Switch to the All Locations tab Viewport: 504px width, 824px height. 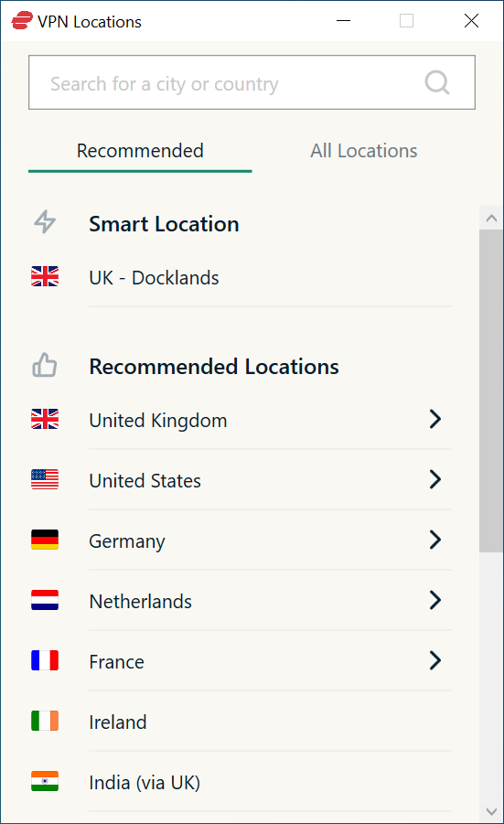pyautogui.click(x=364, y=151)
